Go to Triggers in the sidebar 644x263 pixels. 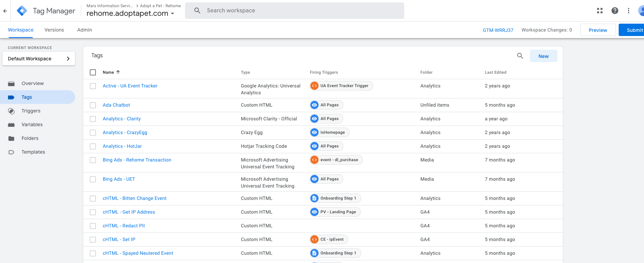tap(31, 111)
